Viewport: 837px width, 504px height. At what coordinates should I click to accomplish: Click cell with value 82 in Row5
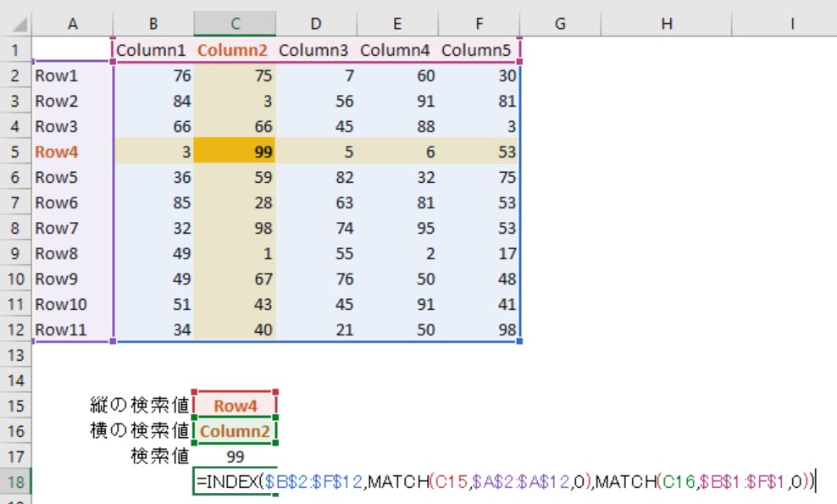(316, 177)
